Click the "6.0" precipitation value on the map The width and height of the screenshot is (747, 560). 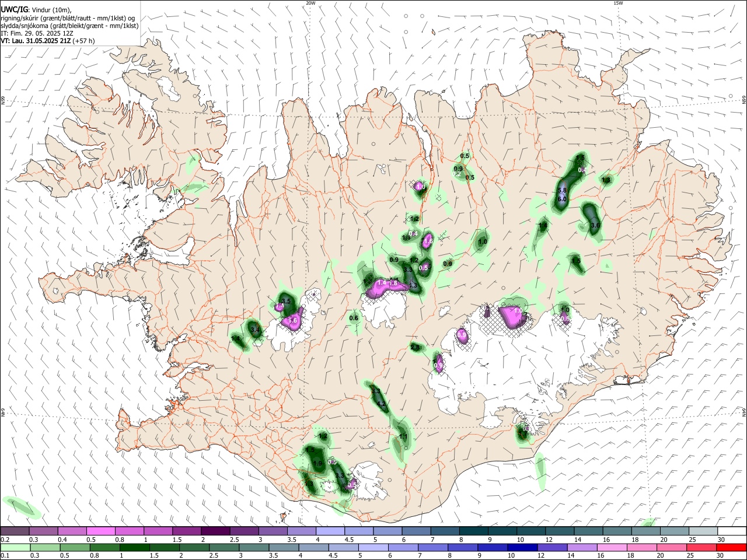(x=563, y=199)
